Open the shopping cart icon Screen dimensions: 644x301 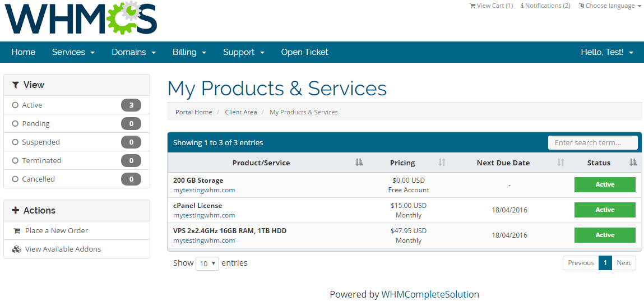[472, 6]
